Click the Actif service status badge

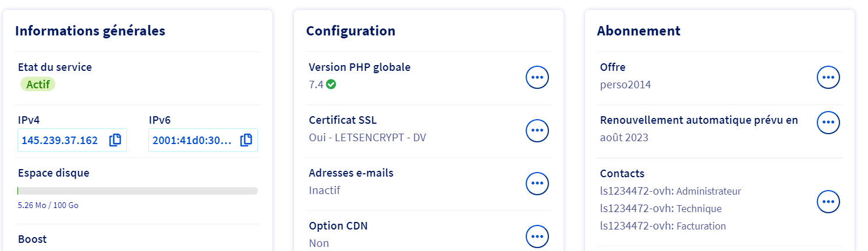tap(38, 84)
